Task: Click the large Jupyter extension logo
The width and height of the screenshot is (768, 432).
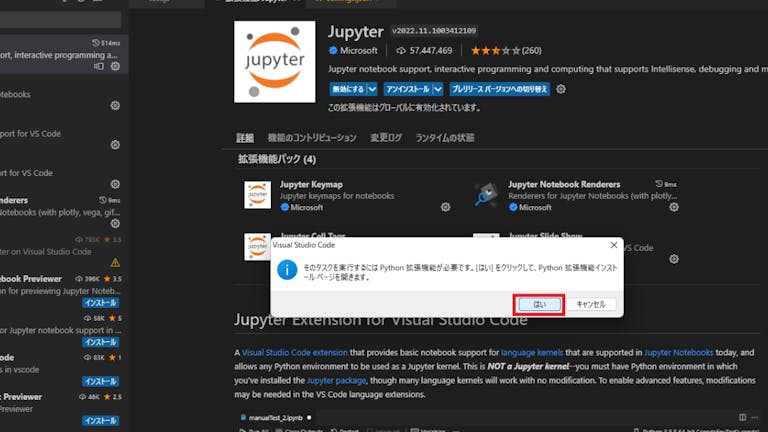Action: (x=275, y=62)
